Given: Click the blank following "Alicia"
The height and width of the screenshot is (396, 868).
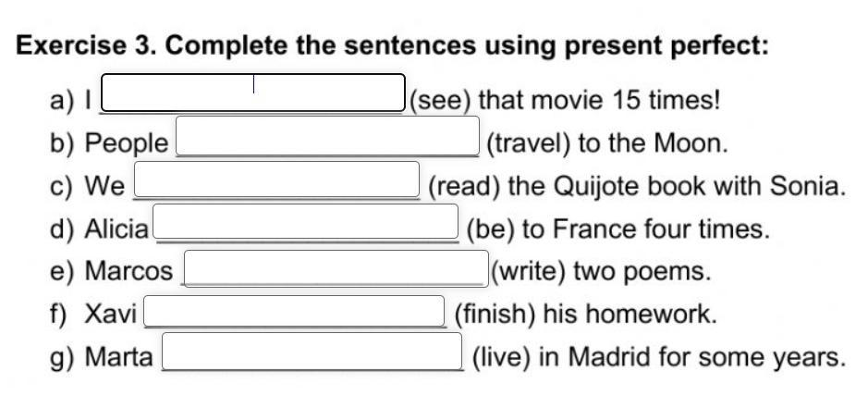Looking at the screenshot, I should click(x=306, y=221).
